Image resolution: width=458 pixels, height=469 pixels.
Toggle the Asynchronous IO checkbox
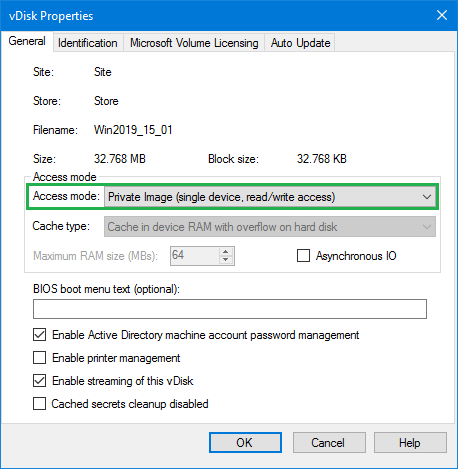pyautogui.click(x=303, y=256)
